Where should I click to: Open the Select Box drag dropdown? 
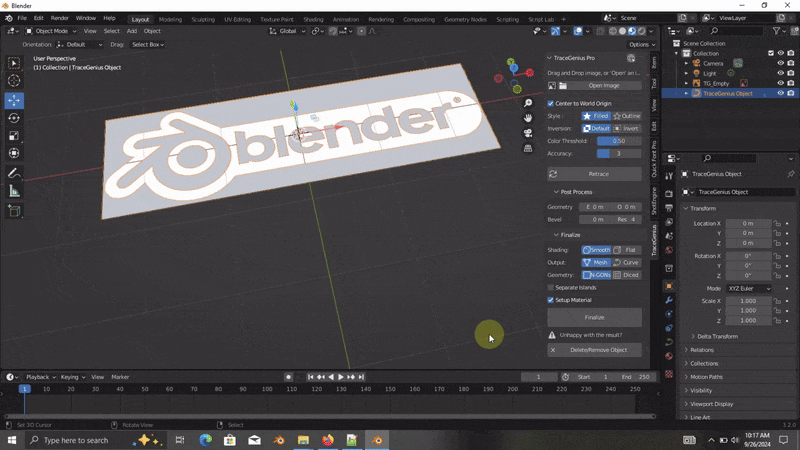148,44
